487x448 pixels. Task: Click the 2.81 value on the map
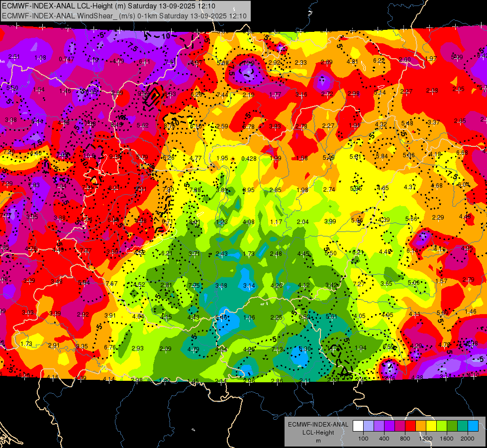coord(166,285)
